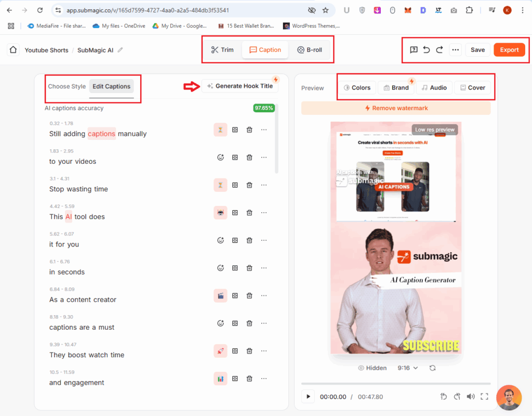Select the Edit Captions tab
This screenshot has width=532, height=416.
[111, 86]
